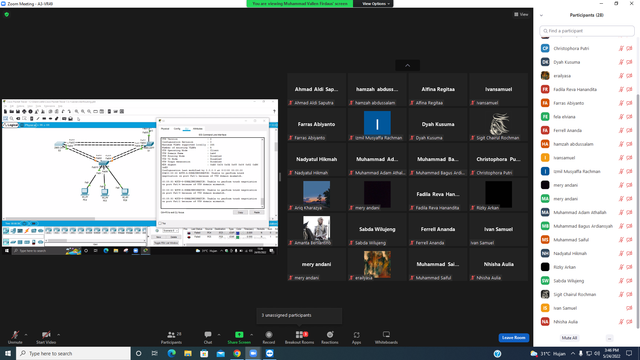This screenshot has width=640, height=360.
Task: Open the more options ellipsis in participants panel
Action: point(609,338)
